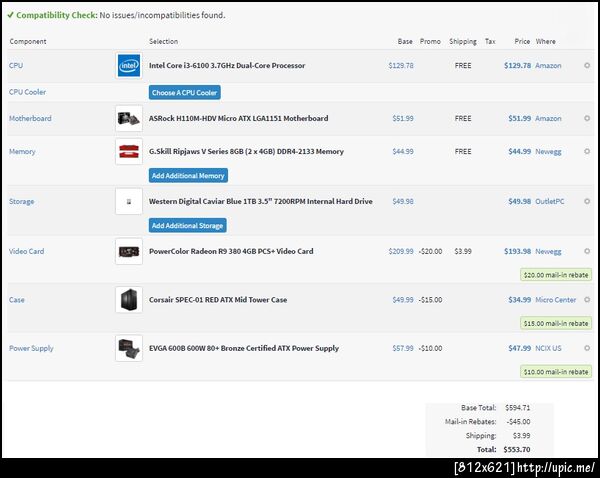Open the CPU Cooler category link
The height and width of the screenshot is (478, 600).
click(27, 92)
